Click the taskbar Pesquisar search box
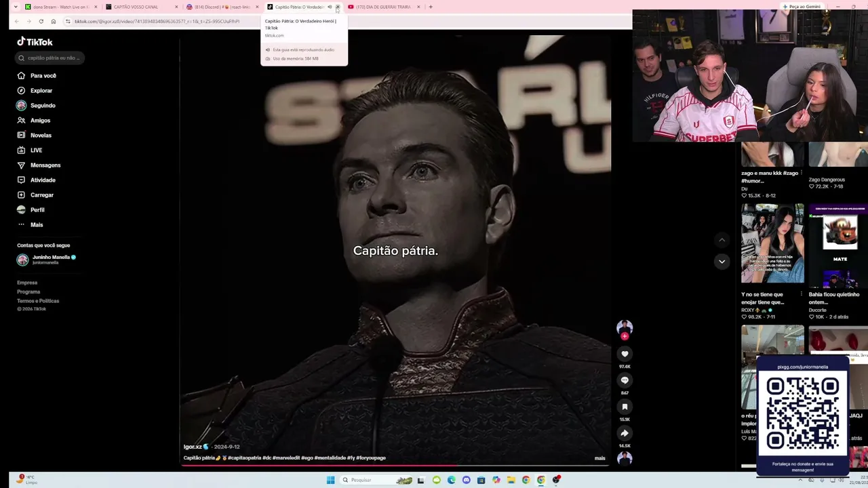 point(376,480)
